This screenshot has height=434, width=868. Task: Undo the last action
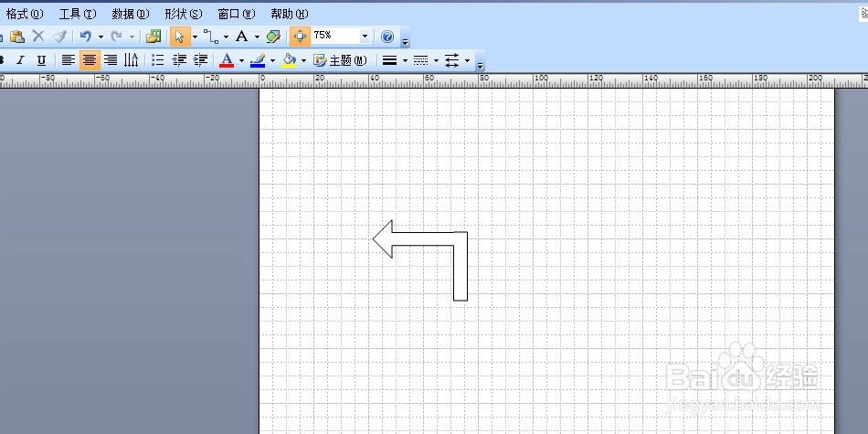click(85, 37)
